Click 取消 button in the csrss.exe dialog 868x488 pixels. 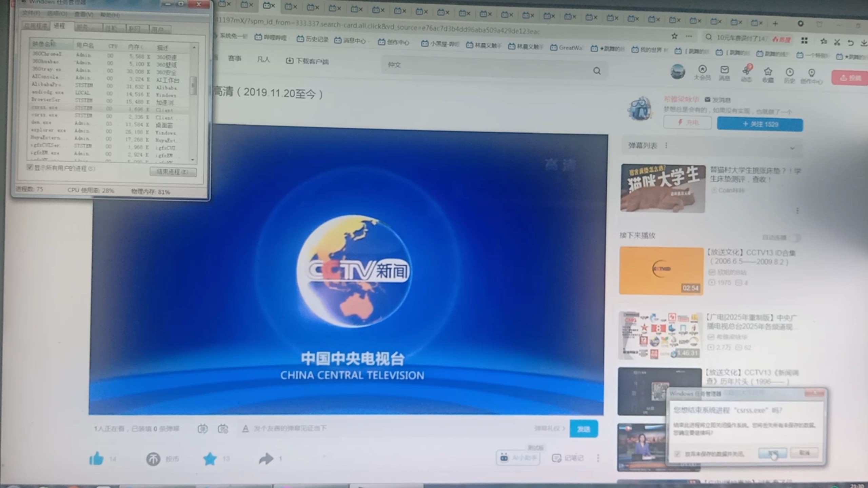(804, 452)
